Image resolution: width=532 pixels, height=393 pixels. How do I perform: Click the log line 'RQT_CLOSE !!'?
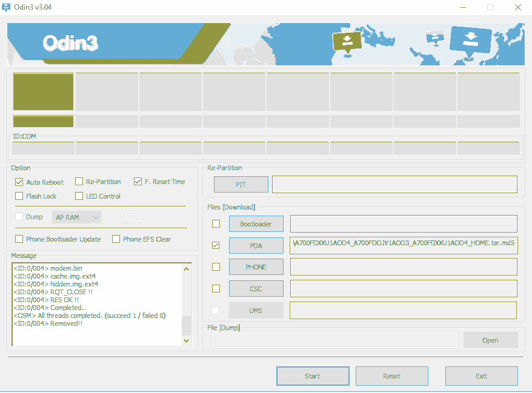[x=53, y=292]
